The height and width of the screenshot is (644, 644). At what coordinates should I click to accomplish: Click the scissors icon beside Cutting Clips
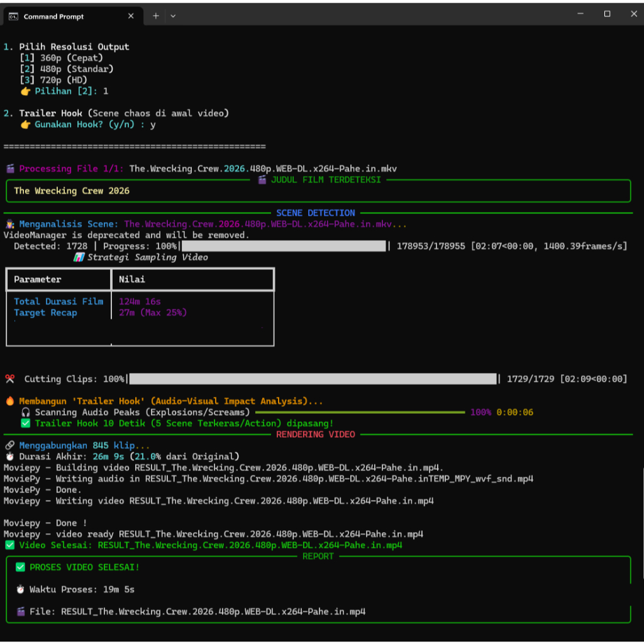click(10, 379)
